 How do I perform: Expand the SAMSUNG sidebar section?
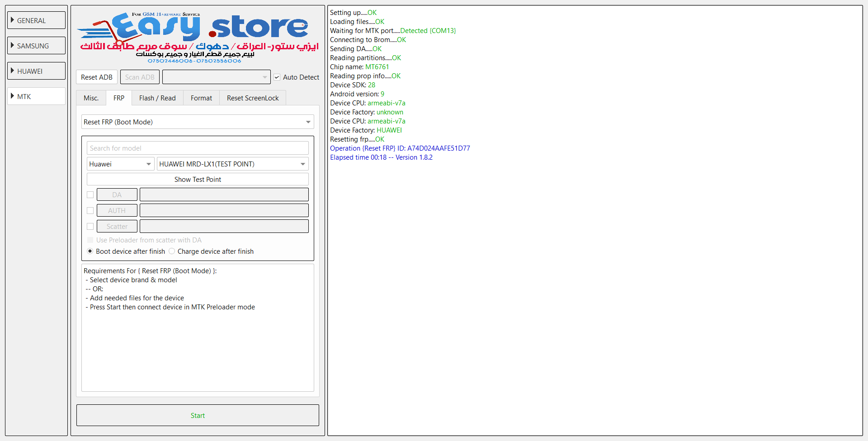point(36,46)
